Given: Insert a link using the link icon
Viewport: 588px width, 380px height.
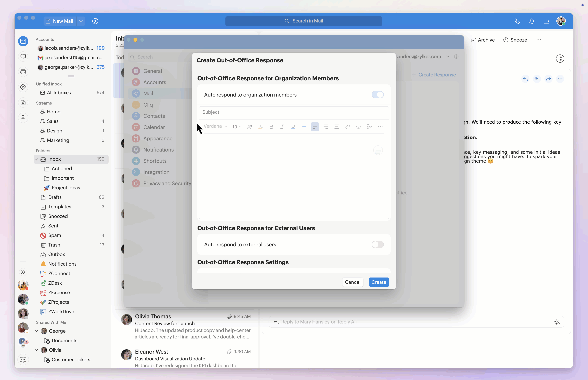Looking at the screenshot, I should point(347,127).
